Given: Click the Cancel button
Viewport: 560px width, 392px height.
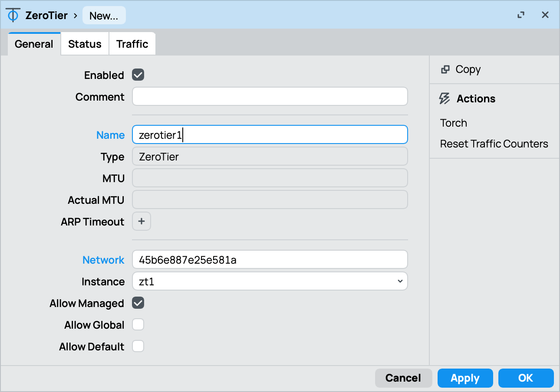Looking at the screenshot, I should point(403,378).
